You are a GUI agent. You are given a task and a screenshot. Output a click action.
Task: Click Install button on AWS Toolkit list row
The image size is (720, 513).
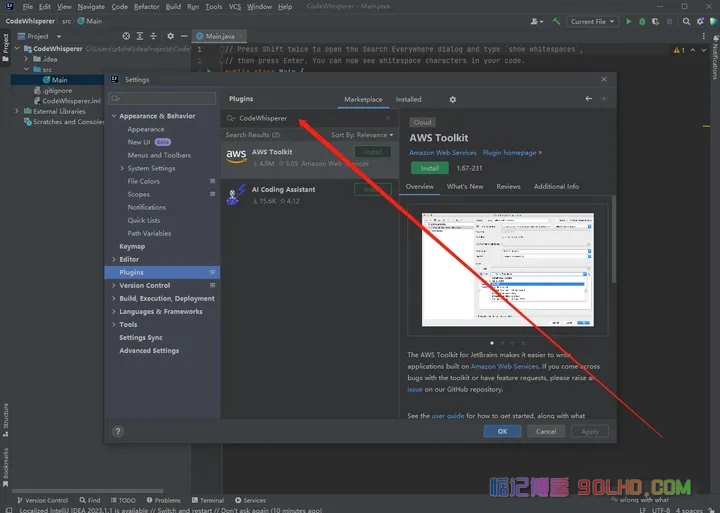372,152
